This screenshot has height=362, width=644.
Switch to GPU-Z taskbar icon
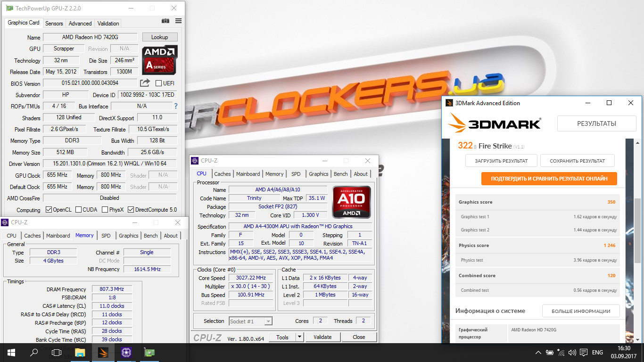[149, 352]
